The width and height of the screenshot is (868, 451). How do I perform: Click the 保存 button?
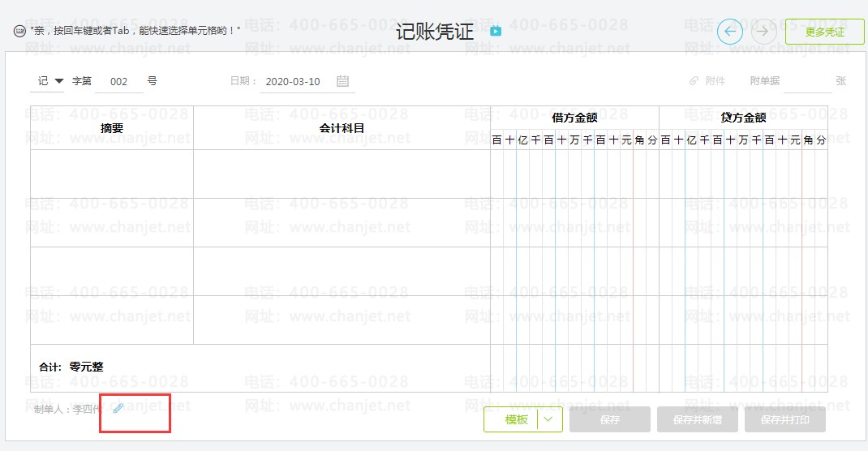pos(609,420)
